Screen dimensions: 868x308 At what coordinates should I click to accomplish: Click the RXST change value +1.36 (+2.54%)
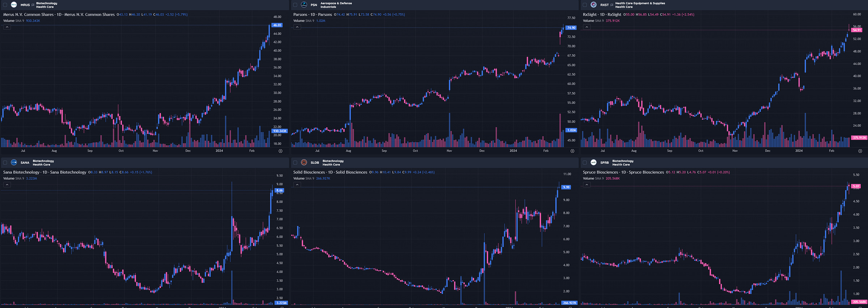[x=683, y=14]
